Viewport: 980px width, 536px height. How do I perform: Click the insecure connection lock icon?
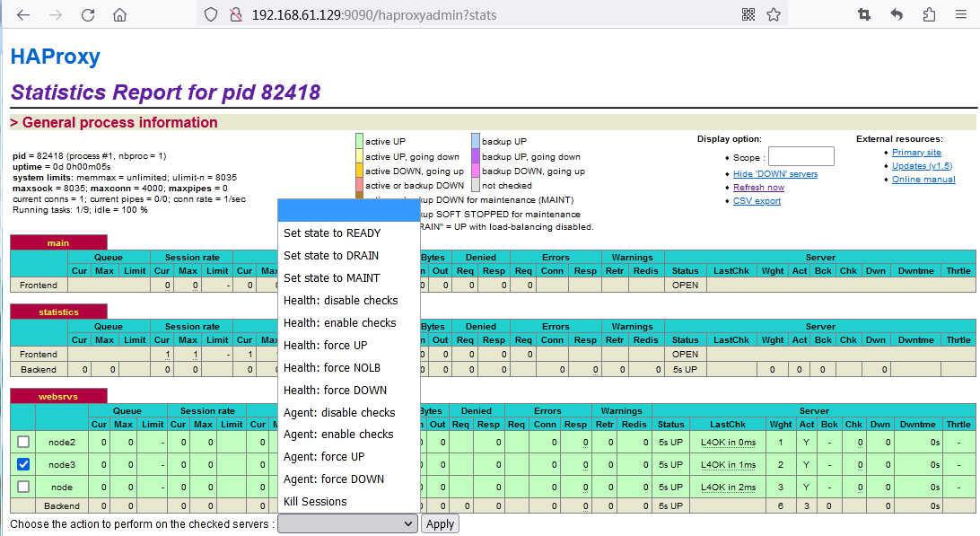(236, 15)
